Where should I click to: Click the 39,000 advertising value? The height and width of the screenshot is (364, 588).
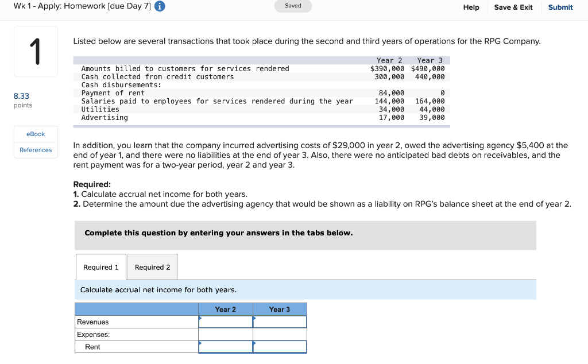click(x=432, y=118)
